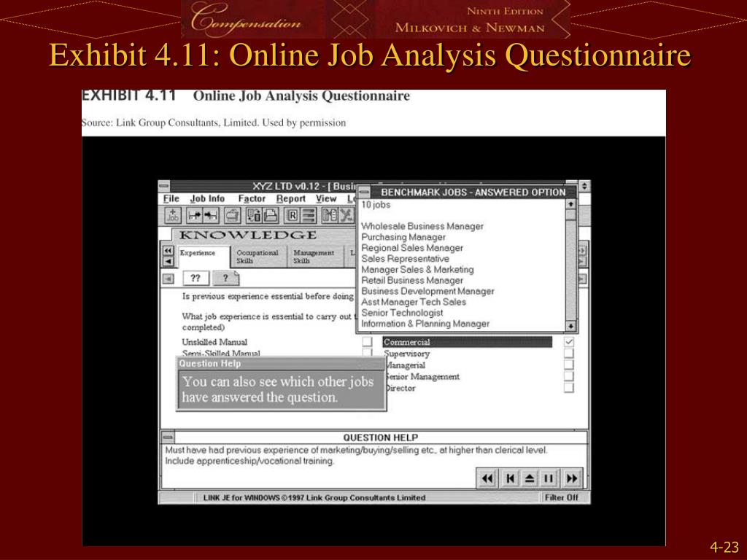Click the ?? question button

tap(196, 278)
